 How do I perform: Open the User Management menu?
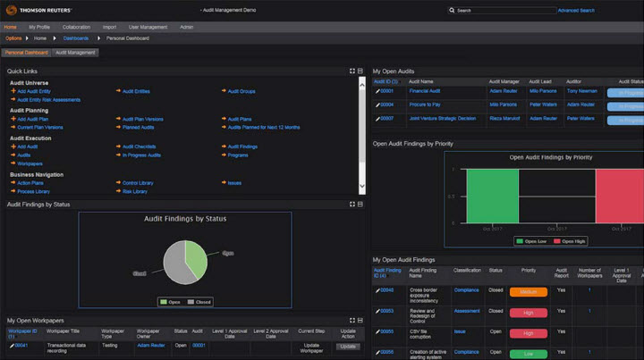point(148,27)
